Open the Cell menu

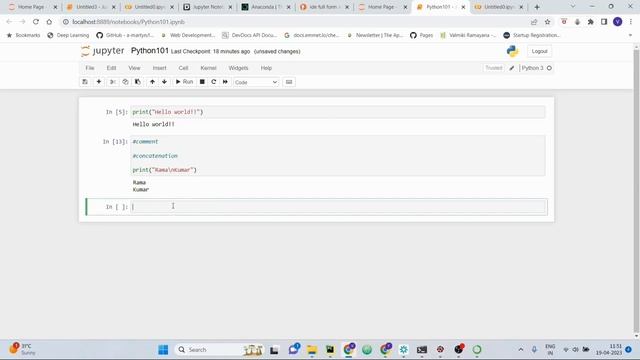coord(183,68)
